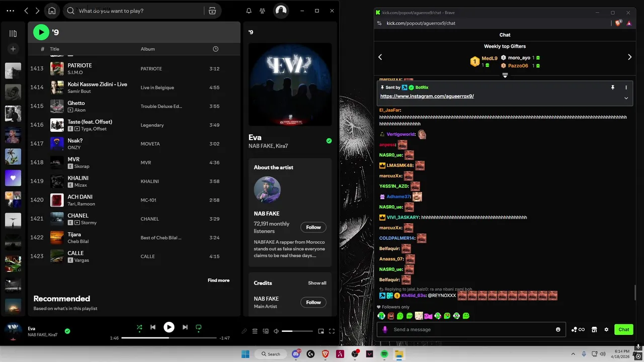This screenshot has width=644, height=362.
Task: Adjust Spotify volume slider
Action: [x=297, y=331]
